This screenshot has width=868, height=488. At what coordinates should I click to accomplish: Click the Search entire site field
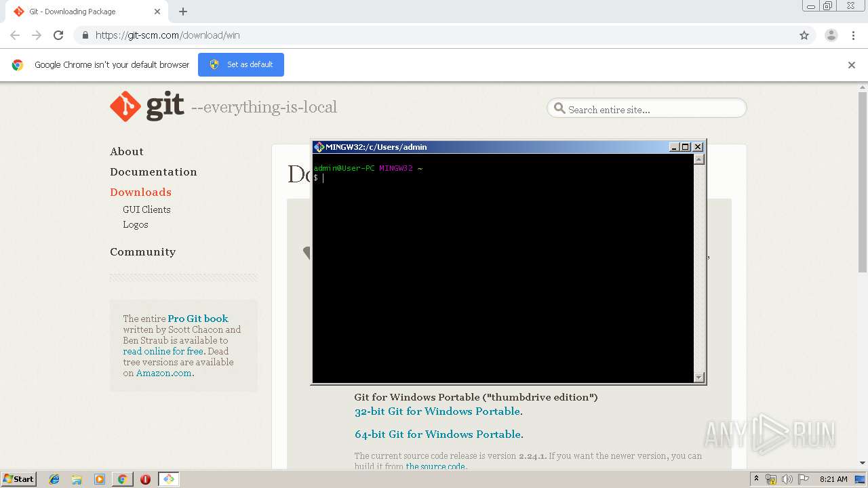(646, 108)
